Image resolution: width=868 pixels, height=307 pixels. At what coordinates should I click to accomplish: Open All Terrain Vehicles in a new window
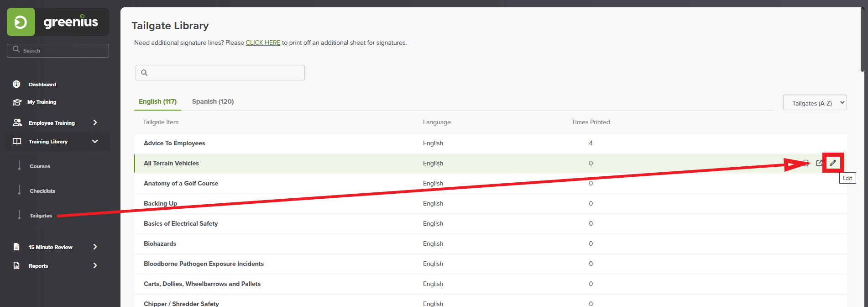(819, 163)
